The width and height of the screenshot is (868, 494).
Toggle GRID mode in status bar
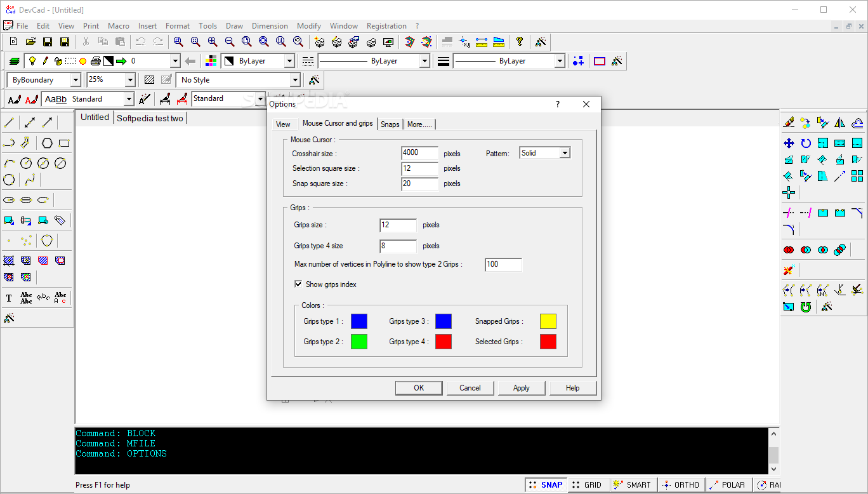click(587, 484)
